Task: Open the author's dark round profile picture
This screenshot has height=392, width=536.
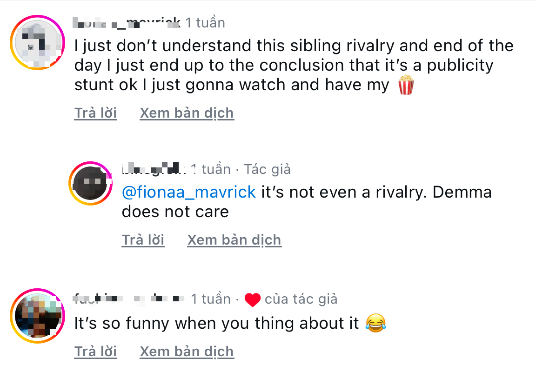Action: click(x=91, y=184)
